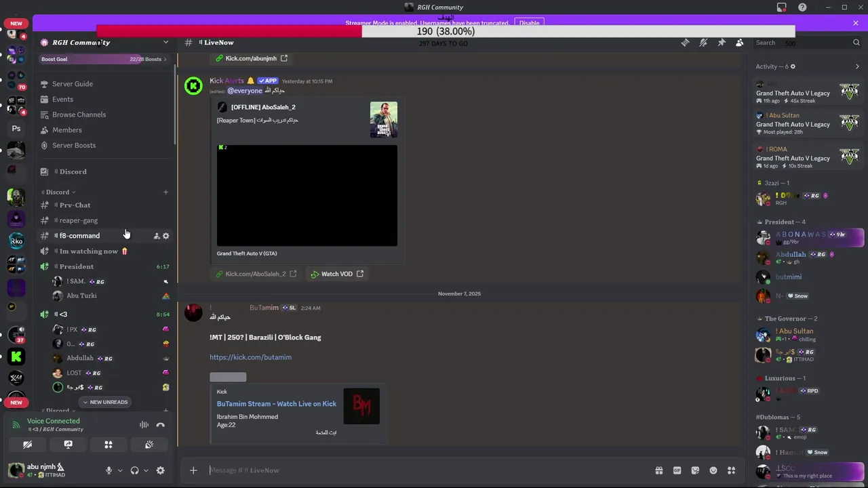
Task: Join the President voice channel
Action: 104,266
